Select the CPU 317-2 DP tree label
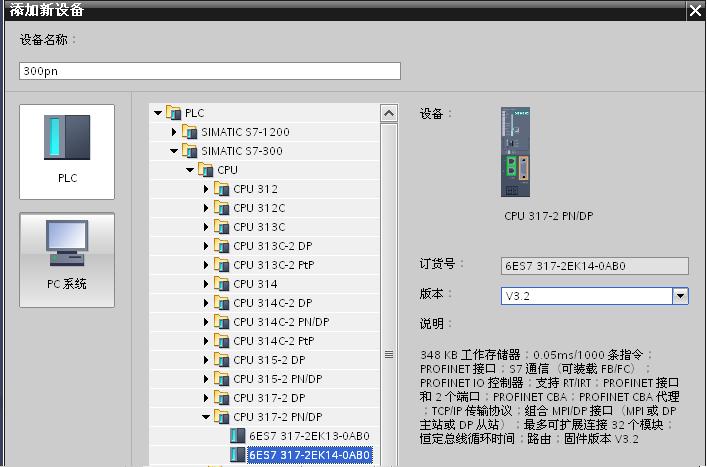The image size is (707, 467). click(269, 398)
